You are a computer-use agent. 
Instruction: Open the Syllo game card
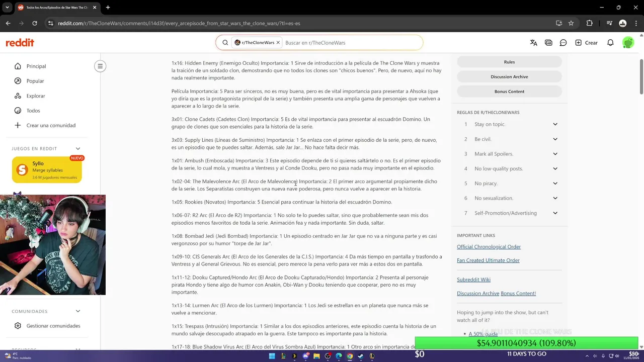47,170
